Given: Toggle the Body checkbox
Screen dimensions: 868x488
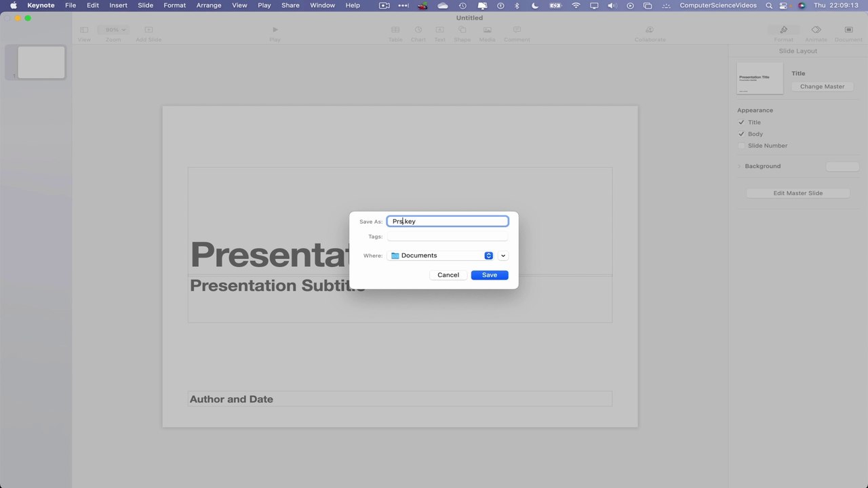Looking at the screenshot, I should pyautogui.click(x=741, y=134).
